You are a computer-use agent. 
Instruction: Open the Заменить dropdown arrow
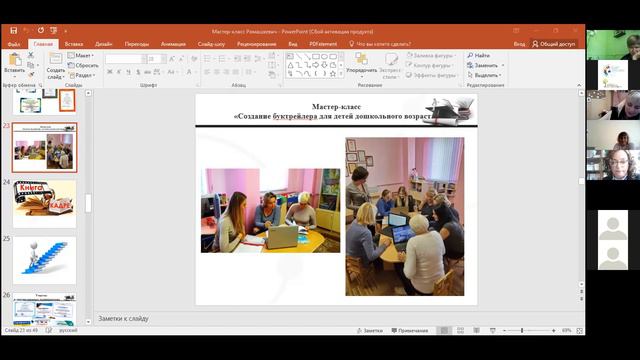tap(503, 65)
